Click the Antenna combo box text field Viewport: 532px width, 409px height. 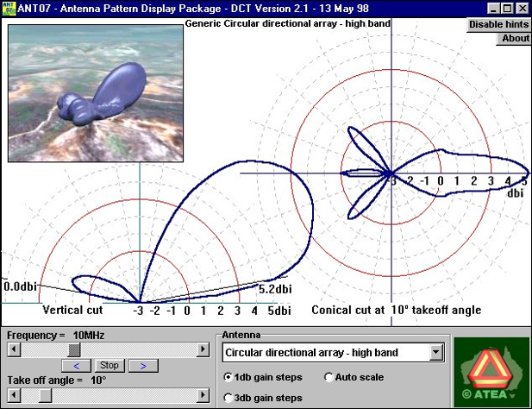pyautogui.click(x=326, y=353)
